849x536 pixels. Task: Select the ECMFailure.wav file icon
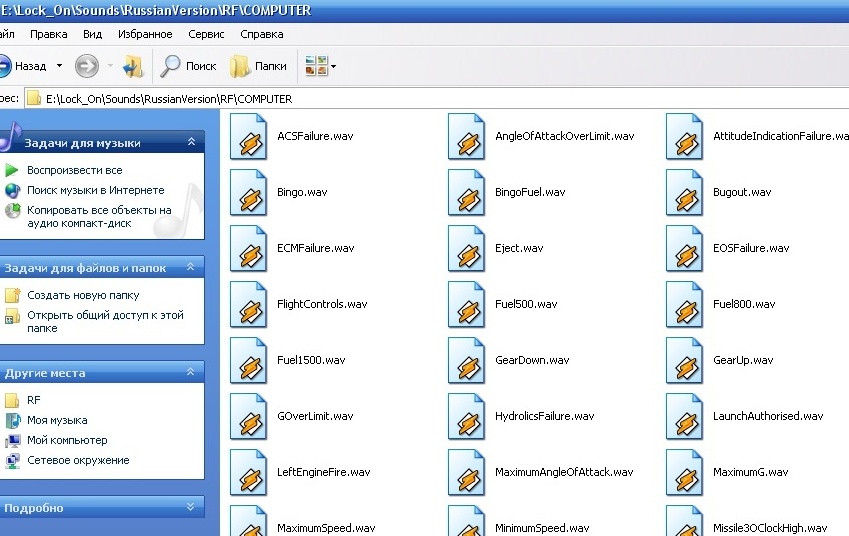[x=249, y=249]
